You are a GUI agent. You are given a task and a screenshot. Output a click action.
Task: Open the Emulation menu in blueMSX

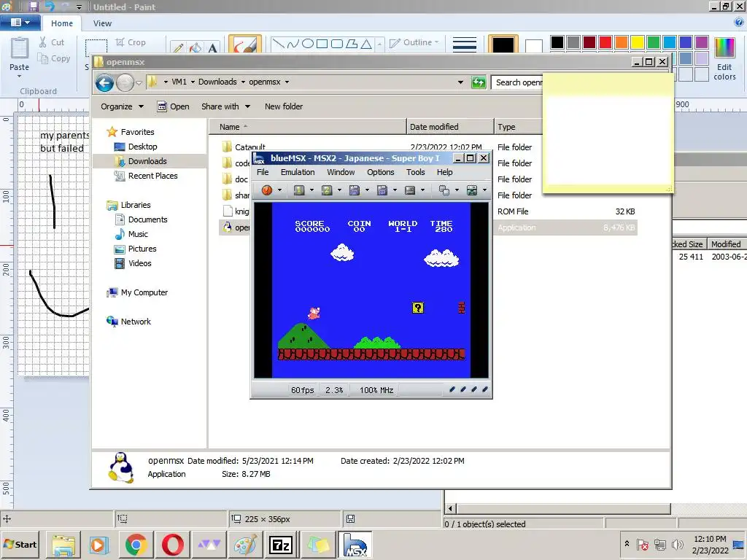tap(298, 172)
